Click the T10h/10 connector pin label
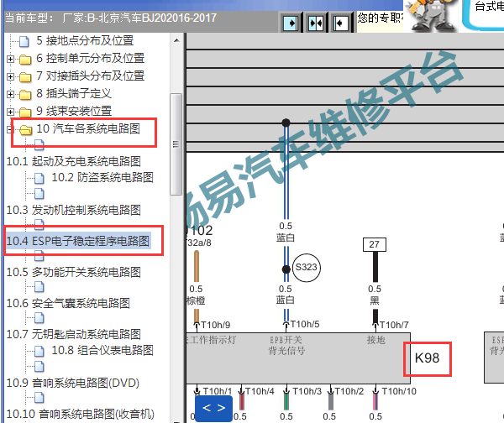The height and width of the screenshot is (423, 504). click(399, 391)
